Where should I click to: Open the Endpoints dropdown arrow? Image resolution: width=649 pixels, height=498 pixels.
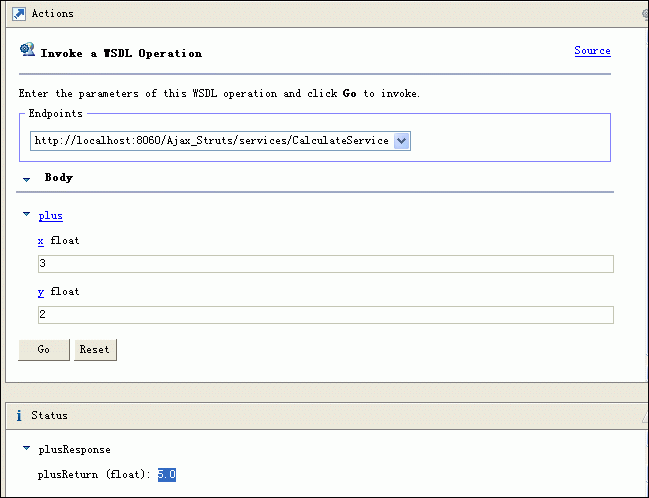tap(401, 141)
